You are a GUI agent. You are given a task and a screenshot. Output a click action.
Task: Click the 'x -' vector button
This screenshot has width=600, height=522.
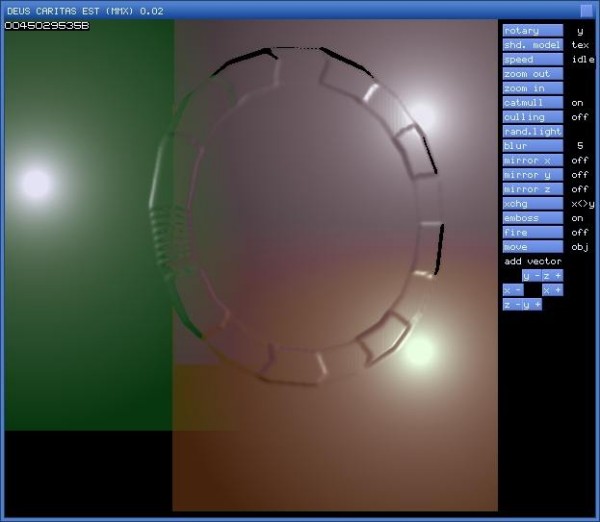point(512,290)
